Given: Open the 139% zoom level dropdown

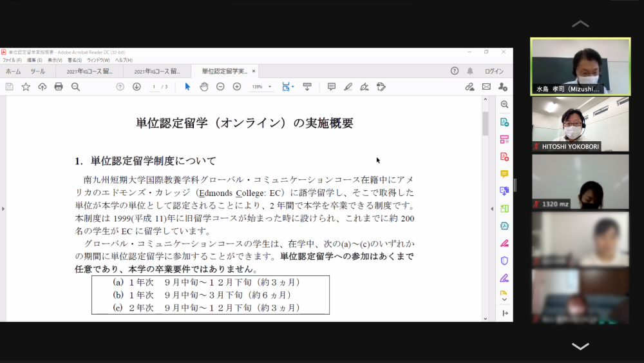Looking at the screenshot, I should (x=270, y=87).
